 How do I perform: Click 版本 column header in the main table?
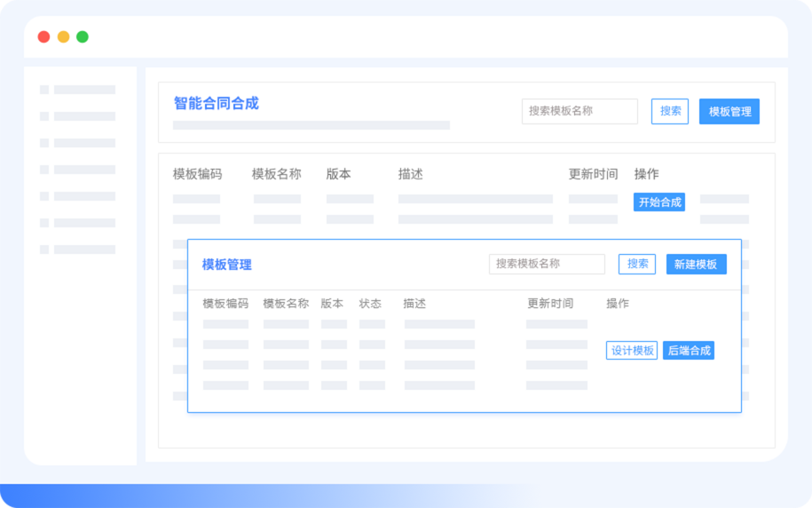click(338, 174)
